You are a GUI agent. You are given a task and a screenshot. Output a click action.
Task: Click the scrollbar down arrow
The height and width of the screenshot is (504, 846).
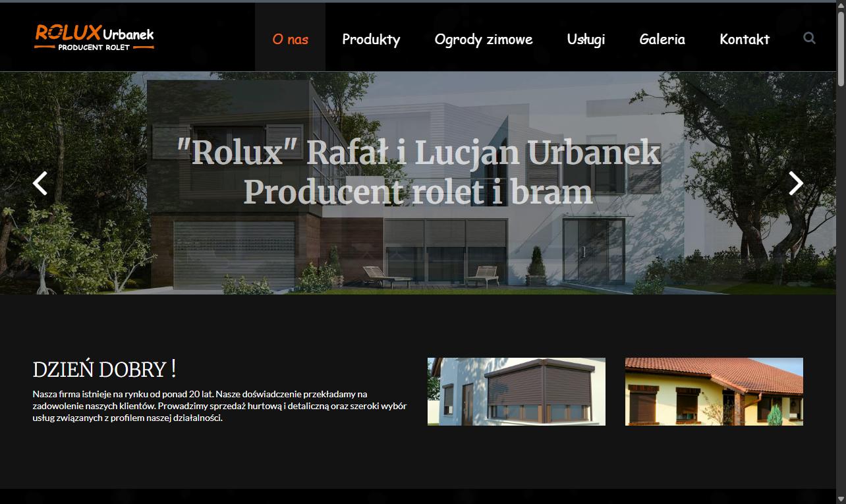coord(841,499)
